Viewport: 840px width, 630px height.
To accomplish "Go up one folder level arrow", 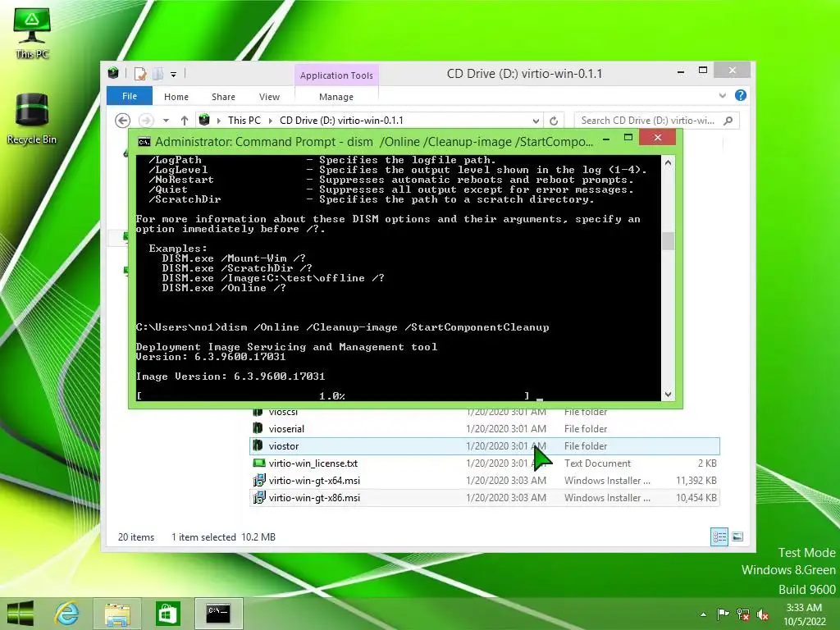I will [x=185, y=121].
